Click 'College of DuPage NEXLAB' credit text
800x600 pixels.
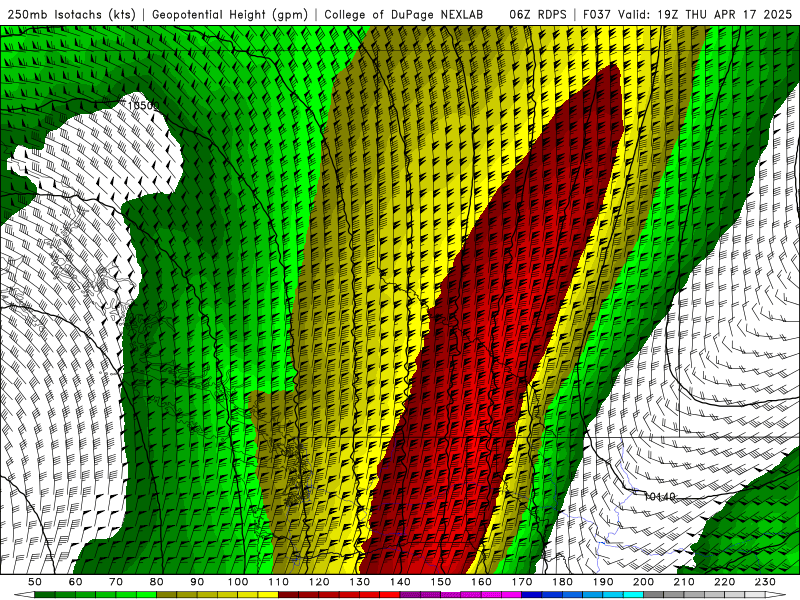403,15
